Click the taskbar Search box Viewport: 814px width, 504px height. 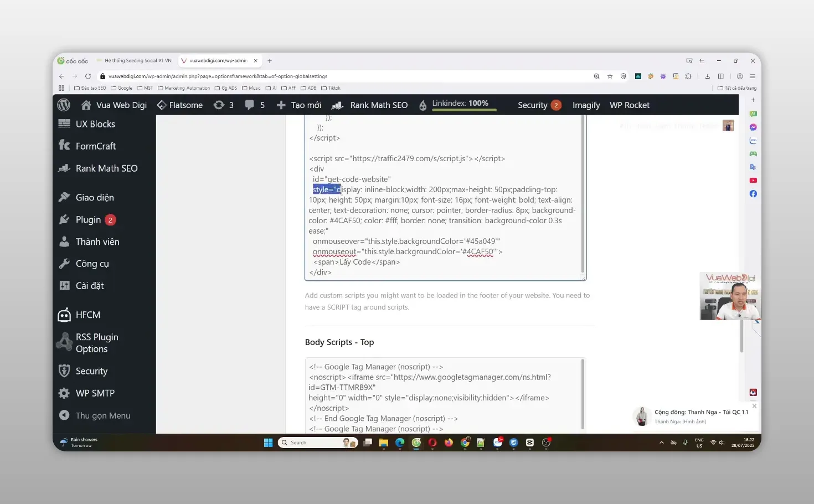pos(318,443)
